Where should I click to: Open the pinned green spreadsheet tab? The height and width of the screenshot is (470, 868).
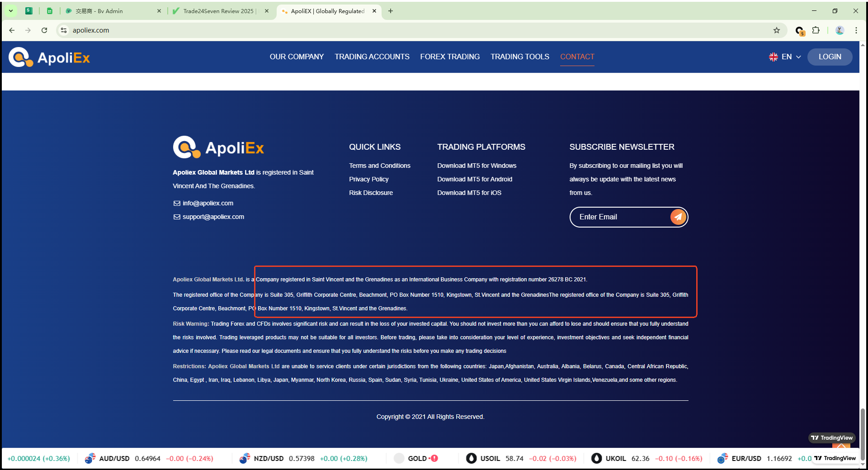pos(50,11)
